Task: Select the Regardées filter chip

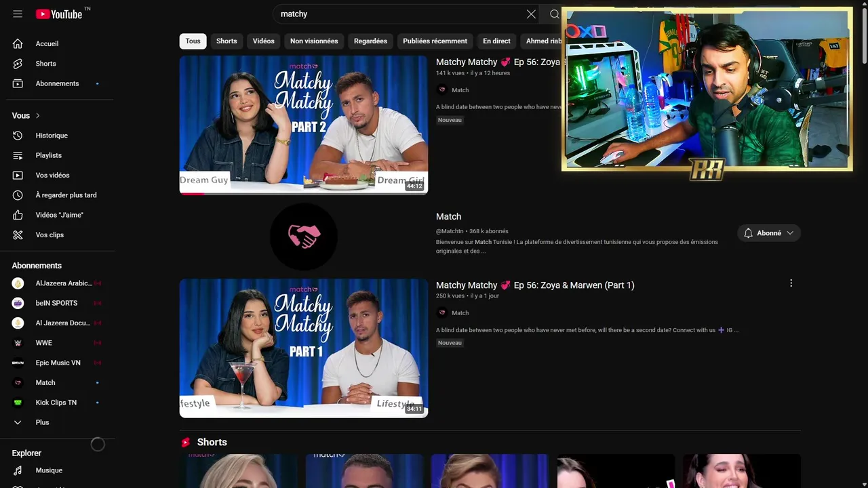Action: pyautogui.click(x=370, y=41)
